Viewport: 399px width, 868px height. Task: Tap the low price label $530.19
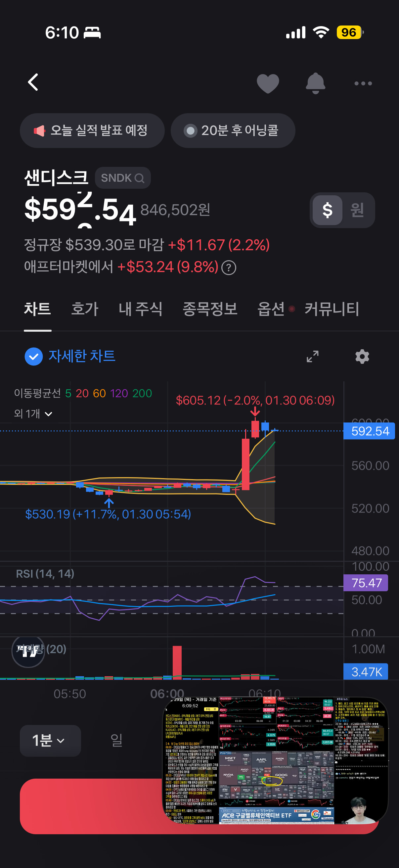pyautogui.click(x=108, y=514)
